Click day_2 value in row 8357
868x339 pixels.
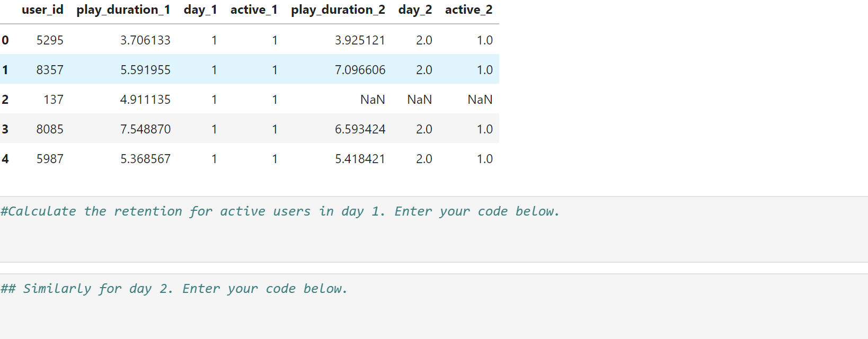tap(424, 70)
